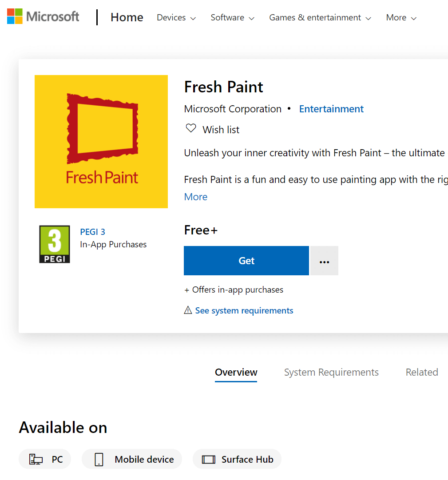448x480 pixels.
Task: Select the Mobile device icon
Action: pos(99,459)
